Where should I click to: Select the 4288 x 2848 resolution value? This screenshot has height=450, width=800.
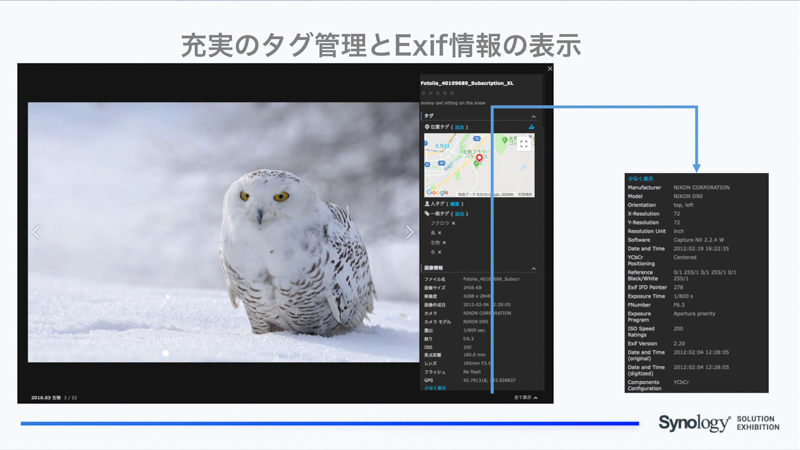(477, 296)
